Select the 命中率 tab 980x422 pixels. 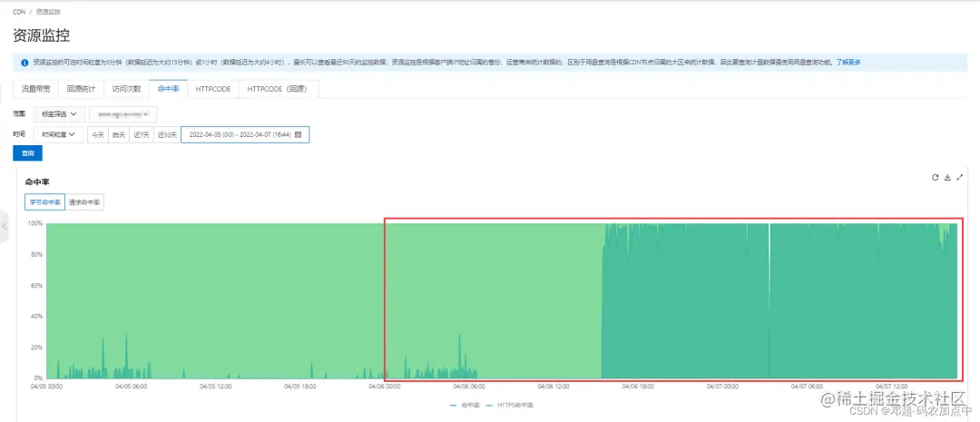pos(168,90)
